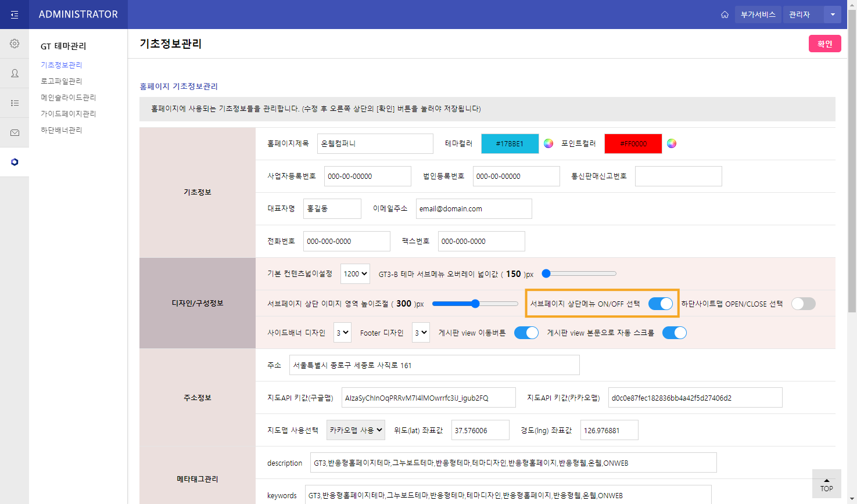The height and width of the screenshot is (504, 857).
Task: Click the ADMINISTRATOR logo link
Action: [78, 15]
